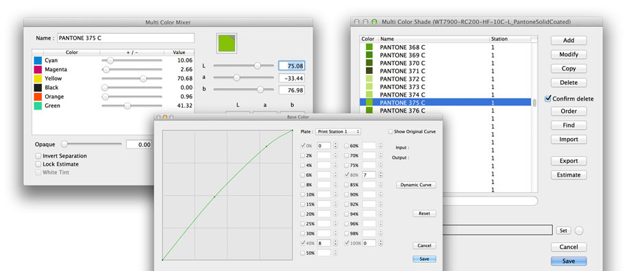Click the L lightness slider
The height and width of the screenshot is (271, 644).
pos(243,66)
